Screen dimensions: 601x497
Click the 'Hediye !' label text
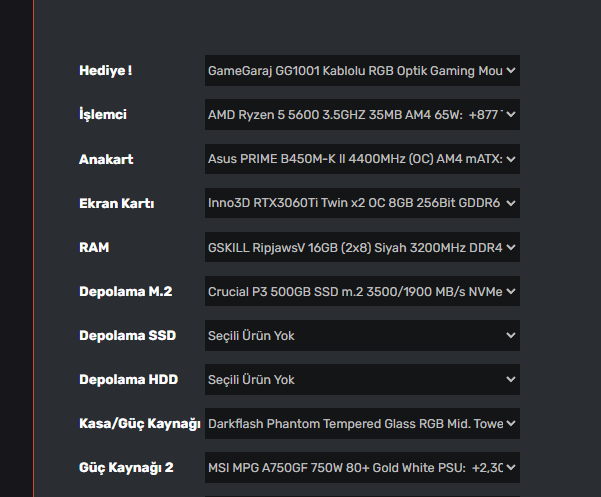tap(106, 71)
